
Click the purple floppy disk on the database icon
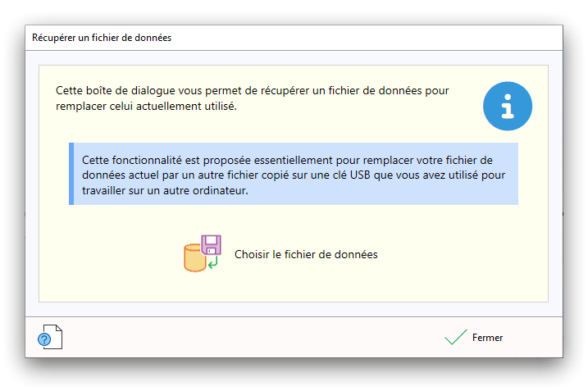tap(211, 245)
